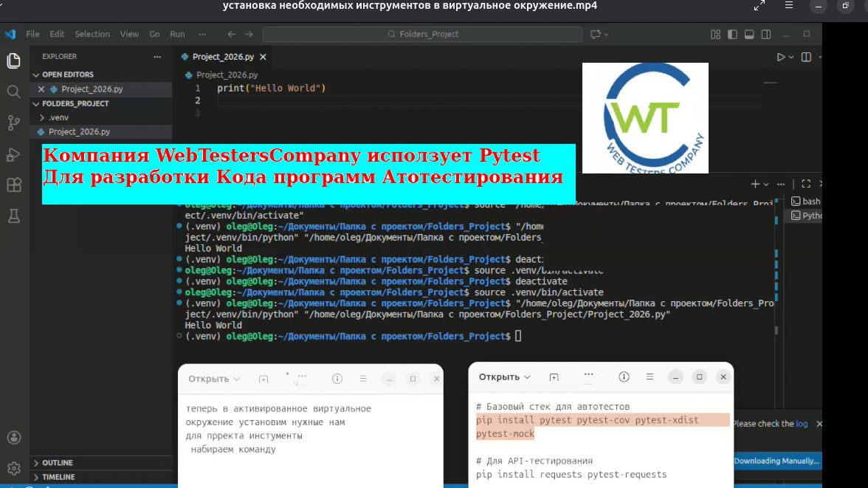Open the View menu
The width and height of the screenshot is (868, 488).
(x=130, y=34)
